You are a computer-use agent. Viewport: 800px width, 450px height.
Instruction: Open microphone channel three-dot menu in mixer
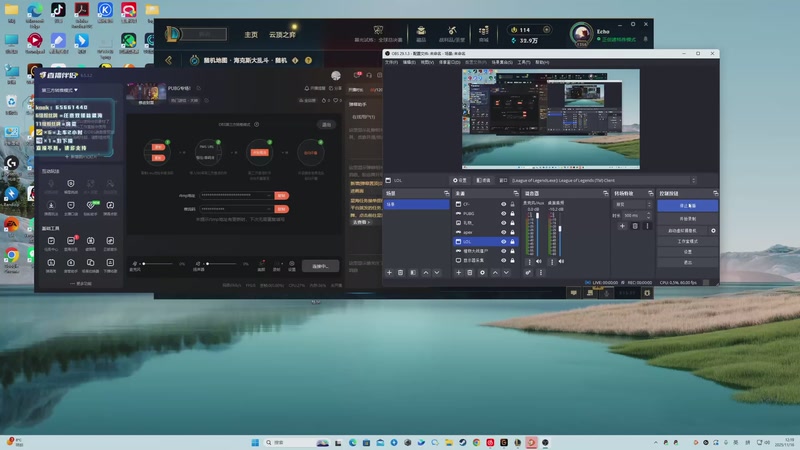pos(529,262)
